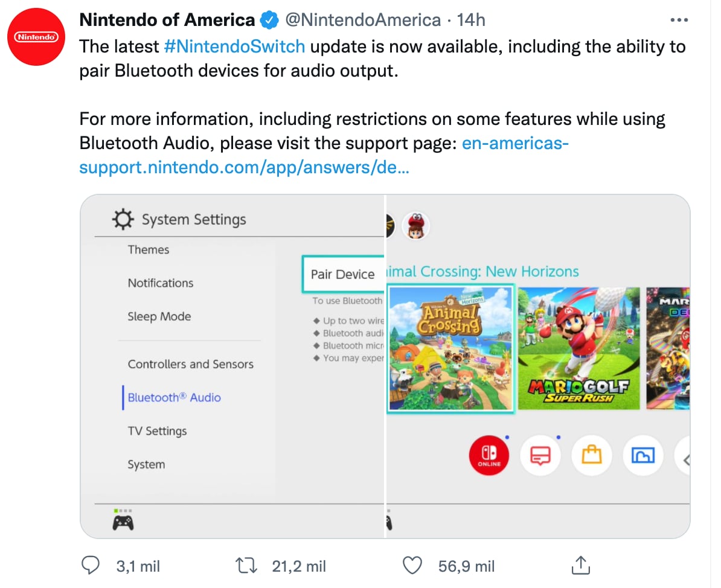Click the blue verified badge

[x=269, y=21]
